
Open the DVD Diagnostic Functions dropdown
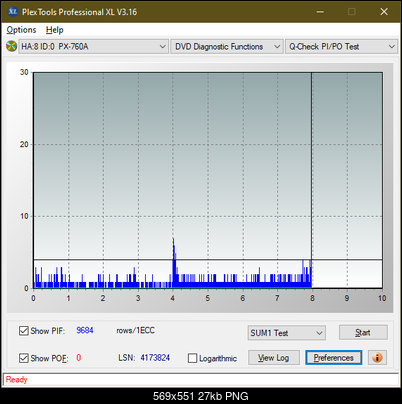click(227, 47)
